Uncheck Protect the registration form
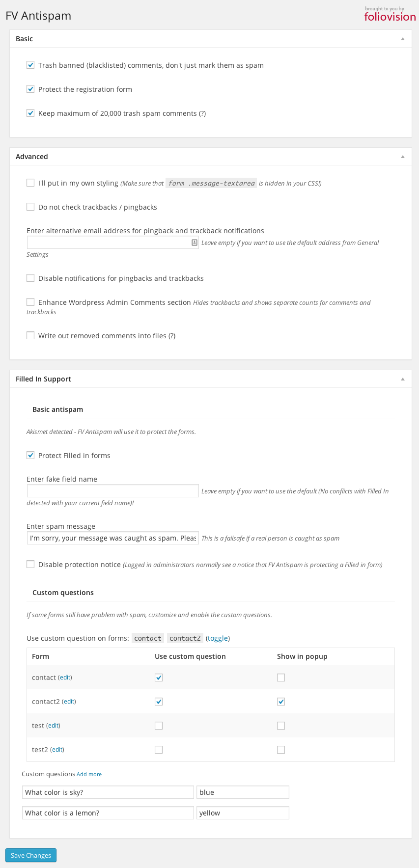Image resolution: width=419 pixels, height=868 pixels. click(30, 89)
